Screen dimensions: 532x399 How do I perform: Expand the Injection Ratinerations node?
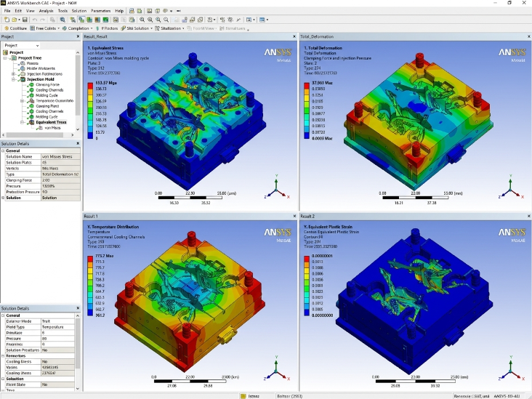(14, 74)
